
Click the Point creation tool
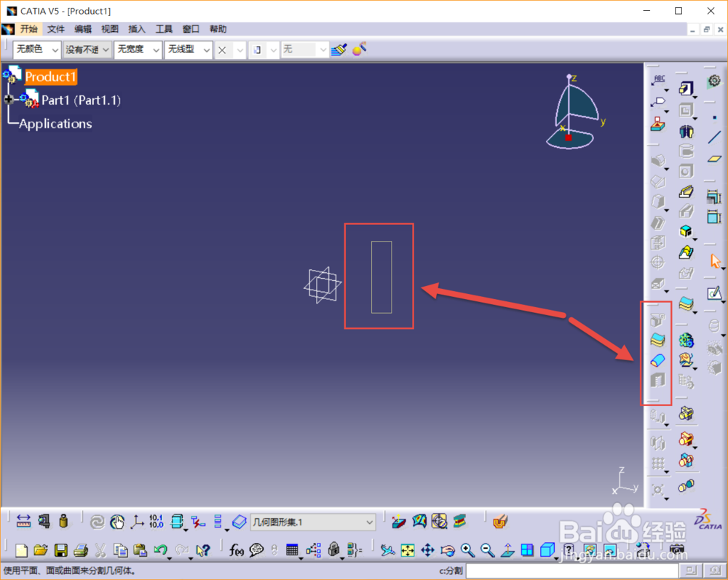[715, 118]
